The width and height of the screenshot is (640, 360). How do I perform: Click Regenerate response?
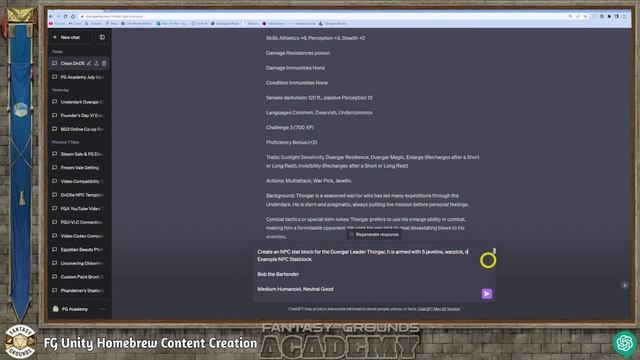374,234
